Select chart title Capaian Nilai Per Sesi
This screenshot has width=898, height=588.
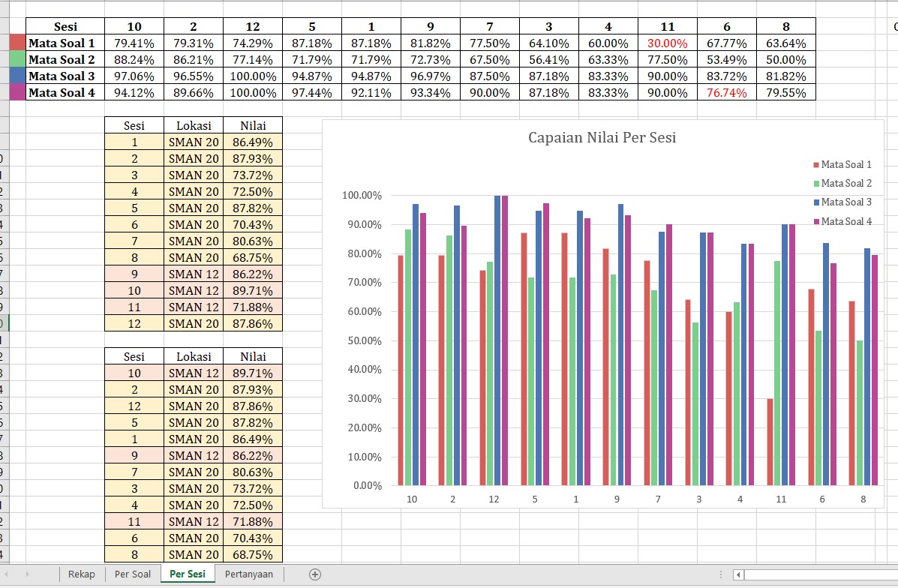click(x=602, y=138)
